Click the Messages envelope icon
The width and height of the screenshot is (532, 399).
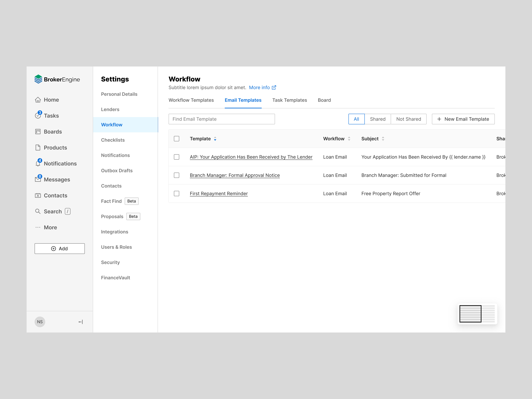[38, 179]
